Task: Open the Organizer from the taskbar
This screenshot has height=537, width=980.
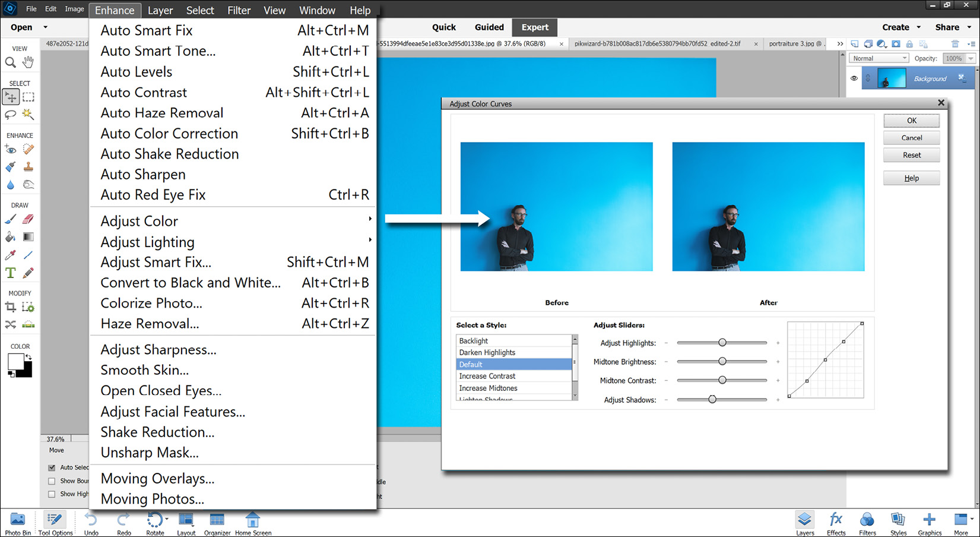Action: click(x=217, y=523)
